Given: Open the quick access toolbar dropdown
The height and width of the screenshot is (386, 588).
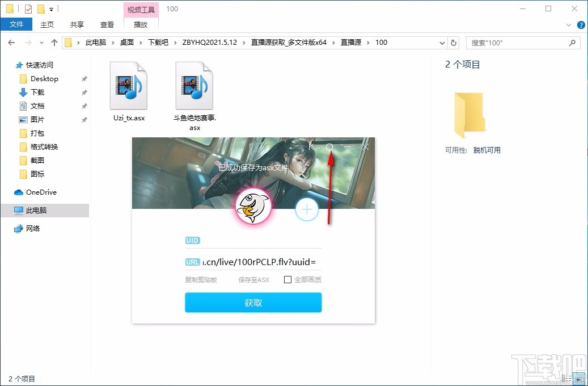Looking at the screenshot, I should click(x=51, y=8).
